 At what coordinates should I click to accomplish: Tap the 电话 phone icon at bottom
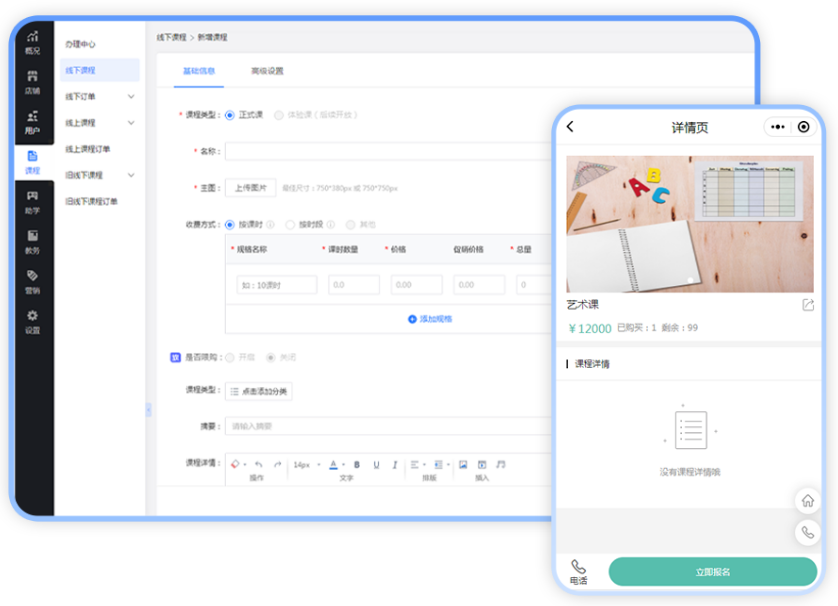coord(578,572)
